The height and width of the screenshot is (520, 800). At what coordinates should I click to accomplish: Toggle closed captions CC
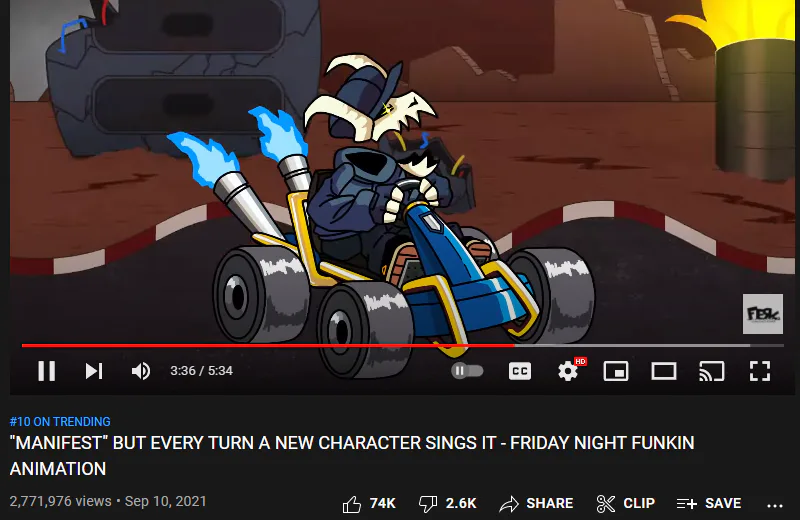(x=520, y=371)
